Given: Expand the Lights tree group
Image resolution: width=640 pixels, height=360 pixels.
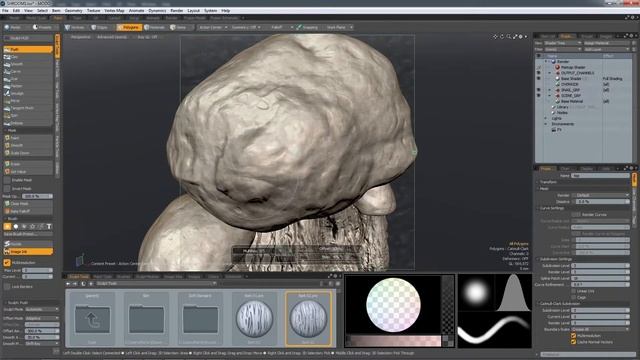Looking at the screenshot, I should click(x=546, y=118).
